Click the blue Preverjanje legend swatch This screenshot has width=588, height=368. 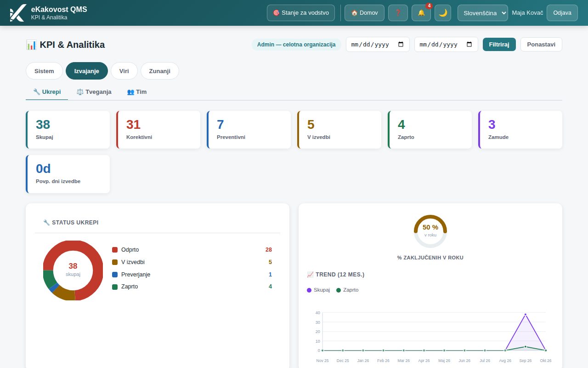tap(115, 275)
